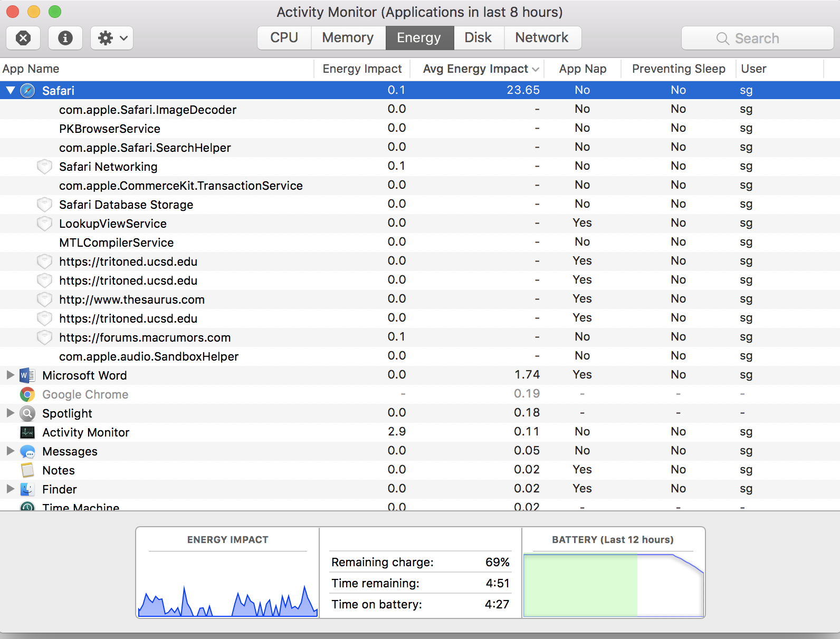The height and width of the screenshot is (639, 840).
Task: Click the thesaurus.com shield icon
Action: pyautogui.click(x=44, y=299)
